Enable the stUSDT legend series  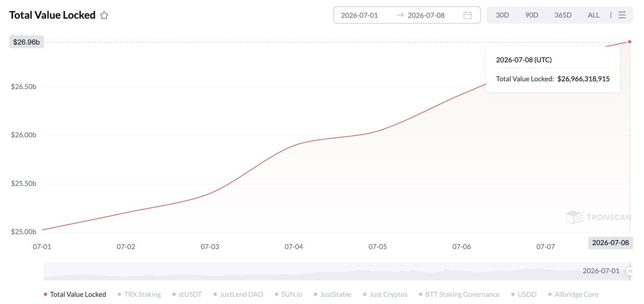tap(187, 294)
